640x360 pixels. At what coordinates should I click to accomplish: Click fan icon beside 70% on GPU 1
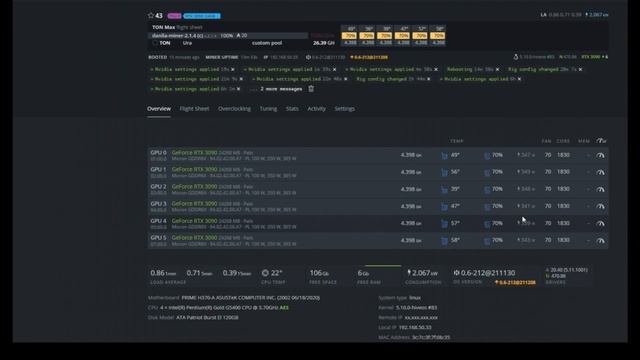coord(487,173)
